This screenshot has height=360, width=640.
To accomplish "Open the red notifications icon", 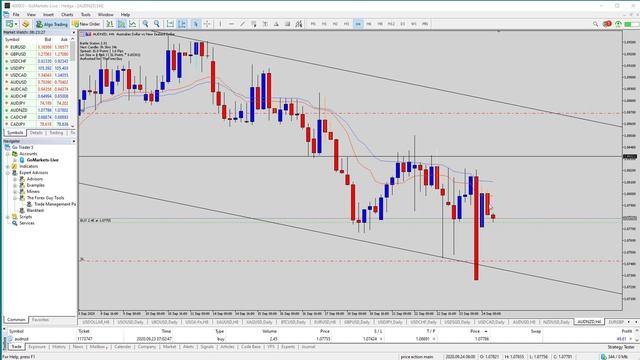I will click(607, 24).
